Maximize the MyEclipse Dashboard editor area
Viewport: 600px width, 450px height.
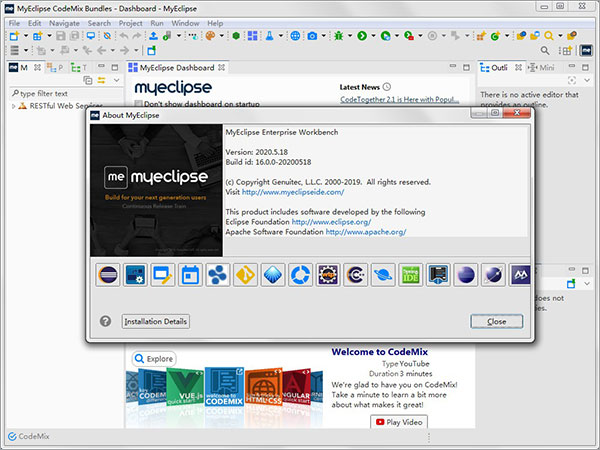tap(466, 68)
